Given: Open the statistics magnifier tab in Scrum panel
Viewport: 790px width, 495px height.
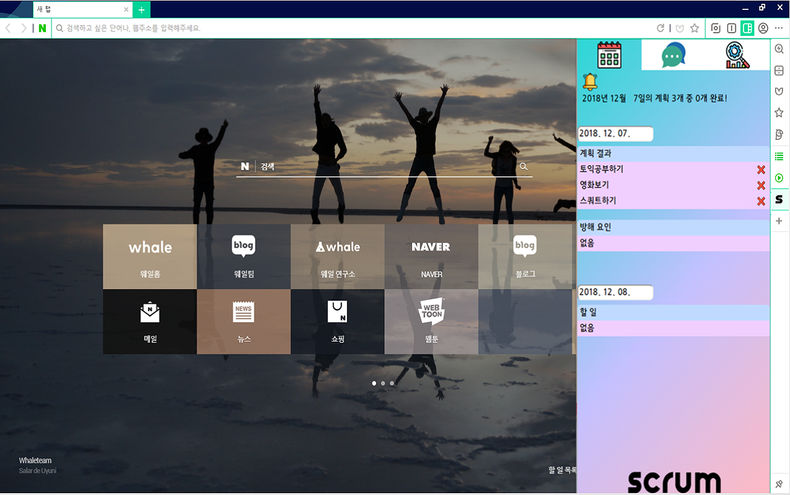Looking at the screenshot, I should 737,55.
